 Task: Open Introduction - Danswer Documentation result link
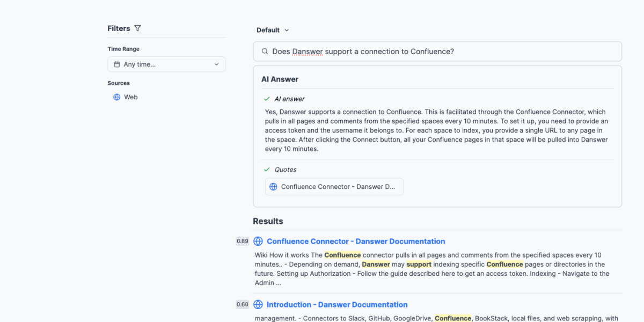pyautogui.click(x=337, y=305)
